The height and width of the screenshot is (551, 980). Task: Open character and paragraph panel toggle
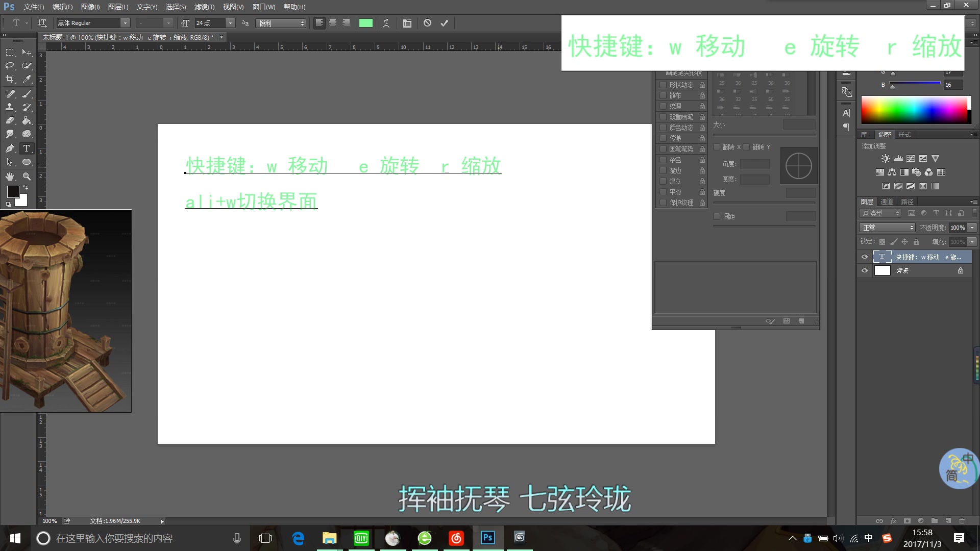[407, 23]
